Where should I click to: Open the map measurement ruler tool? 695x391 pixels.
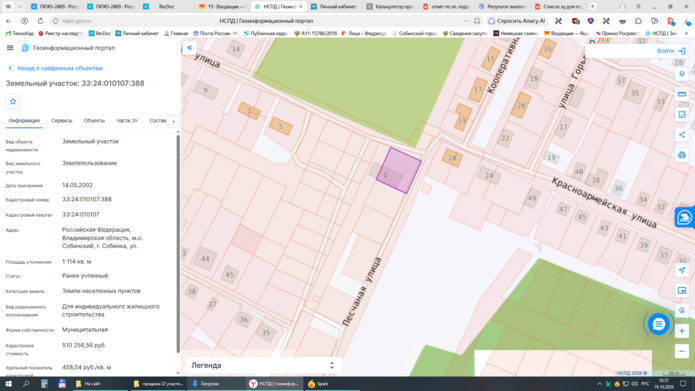pyautogui.click(x=682, y=94)
